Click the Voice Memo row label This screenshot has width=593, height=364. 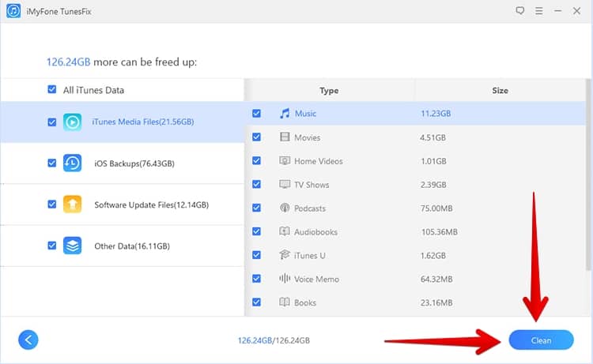(316, 280)
